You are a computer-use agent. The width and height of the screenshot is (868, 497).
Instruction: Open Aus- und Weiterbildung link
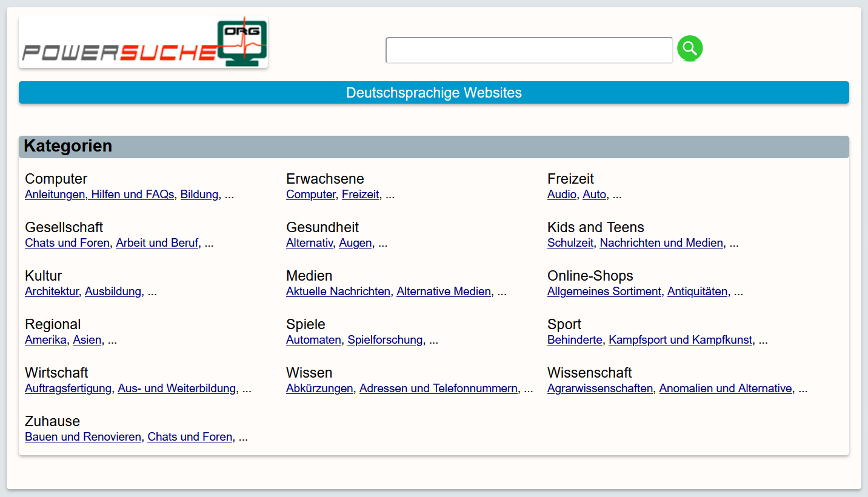[x=176, y=389]
